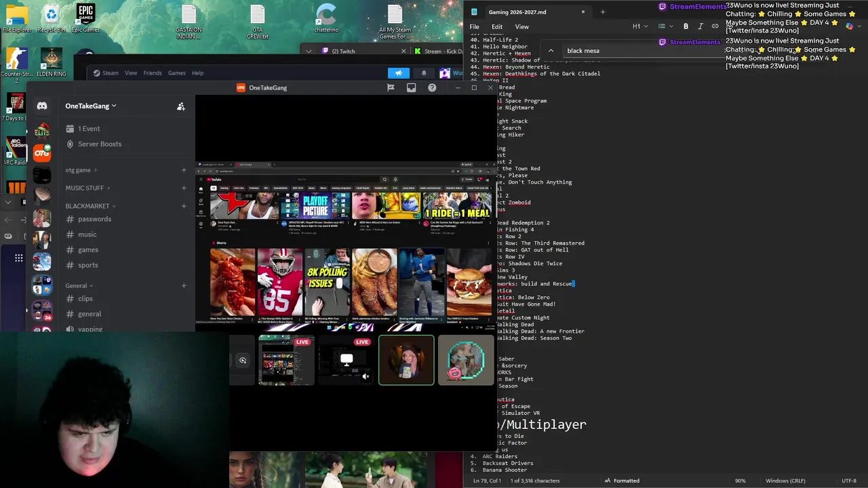Screen dimensions: 868x488
Task: Close the (2) Twitch browser tab
Action: (x=403, y=51)
